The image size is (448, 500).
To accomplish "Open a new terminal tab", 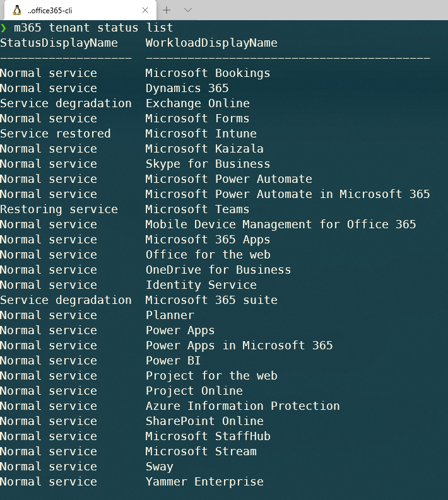I will [167, 10].
